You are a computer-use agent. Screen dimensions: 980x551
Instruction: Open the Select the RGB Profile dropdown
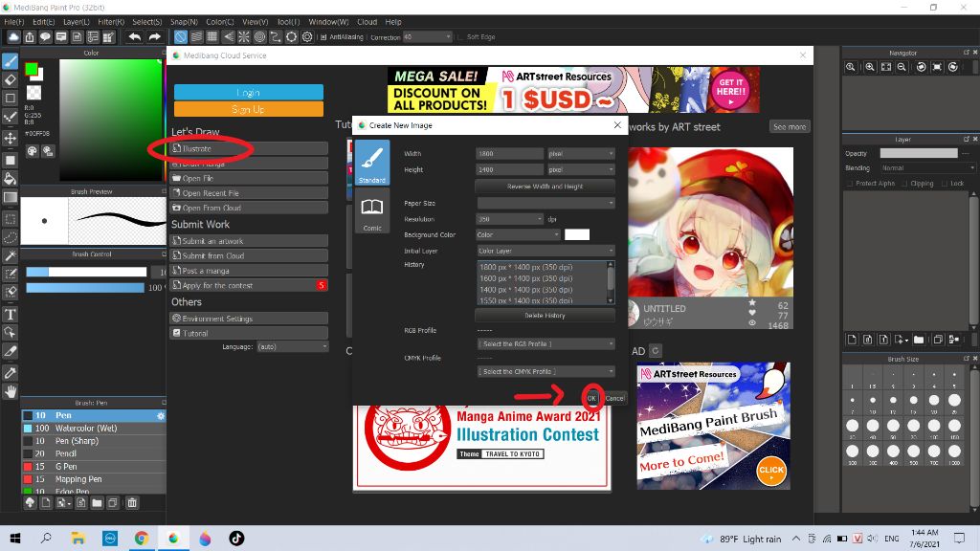pos(546,343)
